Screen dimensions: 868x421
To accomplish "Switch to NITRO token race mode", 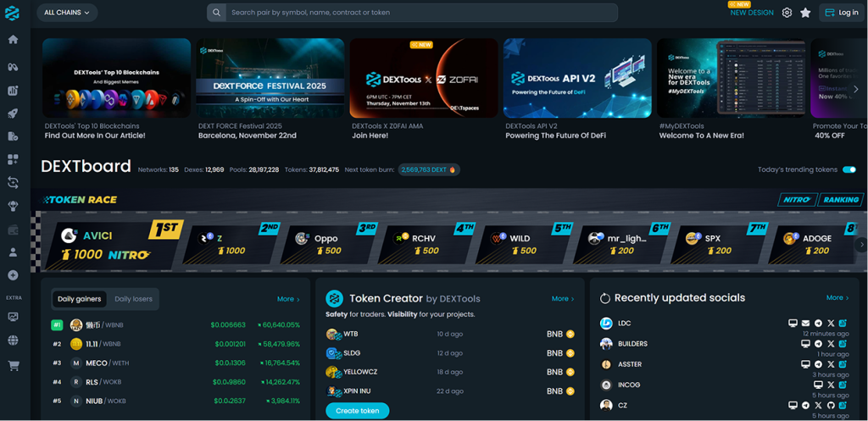I will (x=796, y=200).
